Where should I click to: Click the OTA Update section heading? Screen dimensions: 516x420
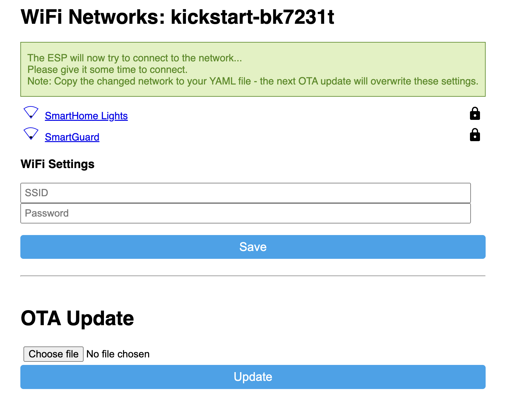pyautogui.click(x=77, y=318)
